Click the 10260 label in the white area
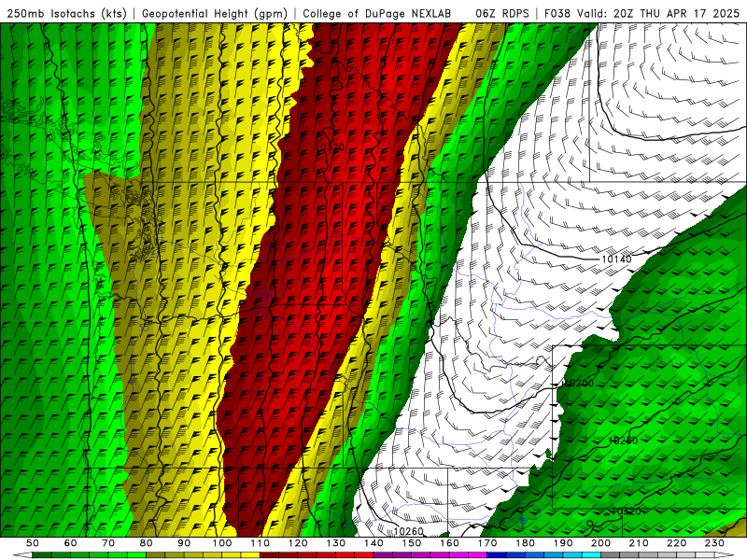The width and height of the screenshot is (747, 560). (409, 531)
